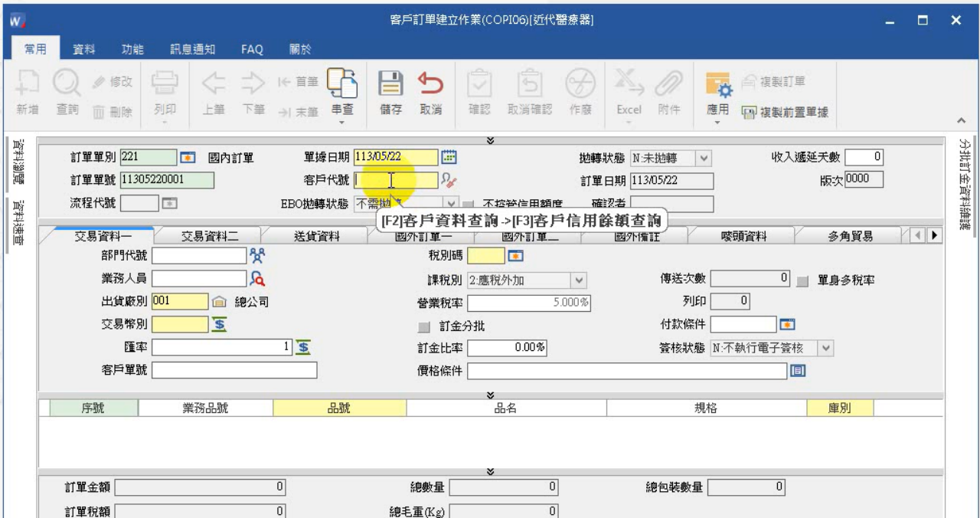Open the FAQ ribbon tab

252,49
